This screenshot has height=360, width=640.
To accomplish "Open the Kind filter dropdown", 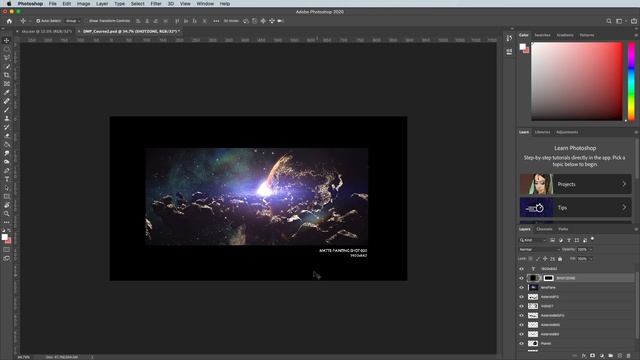I will pyautogui.click(x=533, y=240).
